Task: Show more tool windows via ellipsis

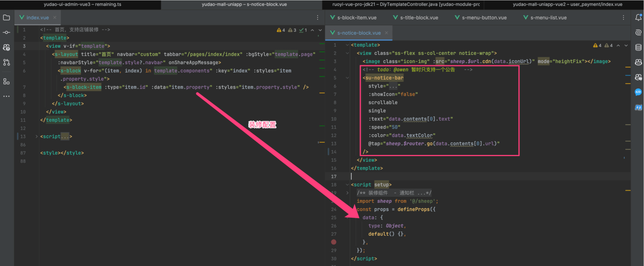Action: coord(6,96)
